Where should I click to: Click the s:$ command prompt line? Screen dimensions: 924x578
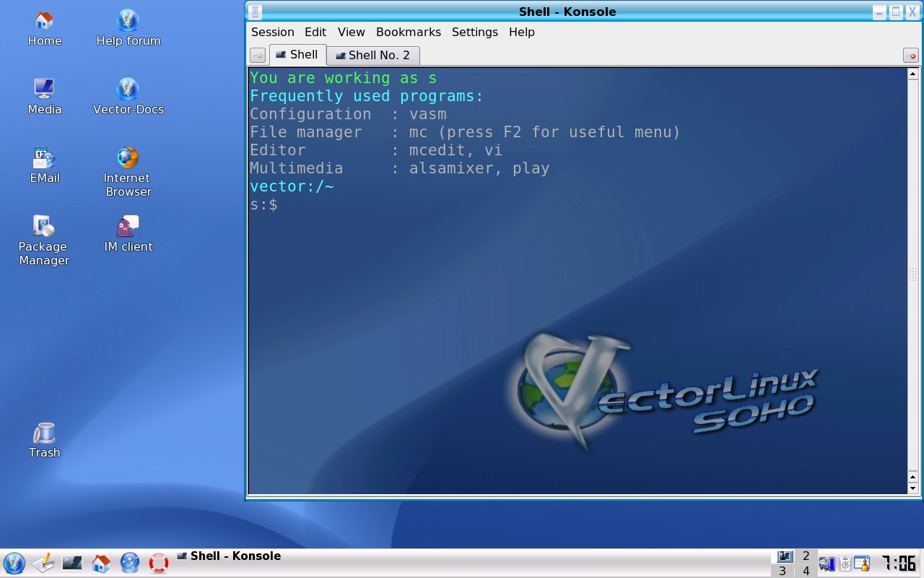click(x=263, y=205)
